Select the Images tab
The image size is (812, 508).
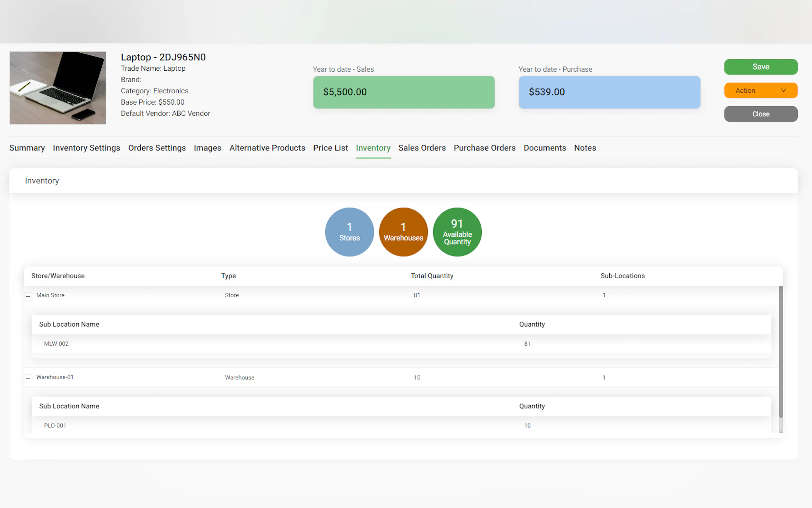pyautogui.click(x=207, y=148)
